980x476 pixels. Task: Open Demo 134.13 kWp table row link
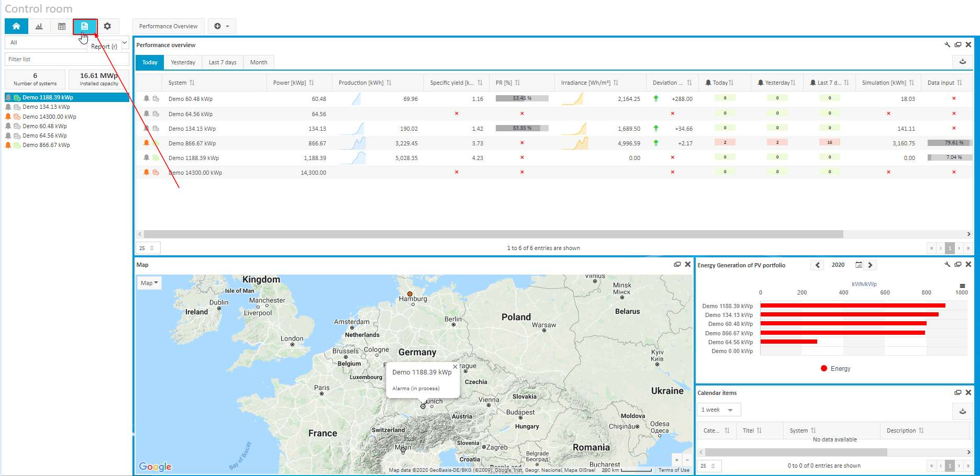192,129
